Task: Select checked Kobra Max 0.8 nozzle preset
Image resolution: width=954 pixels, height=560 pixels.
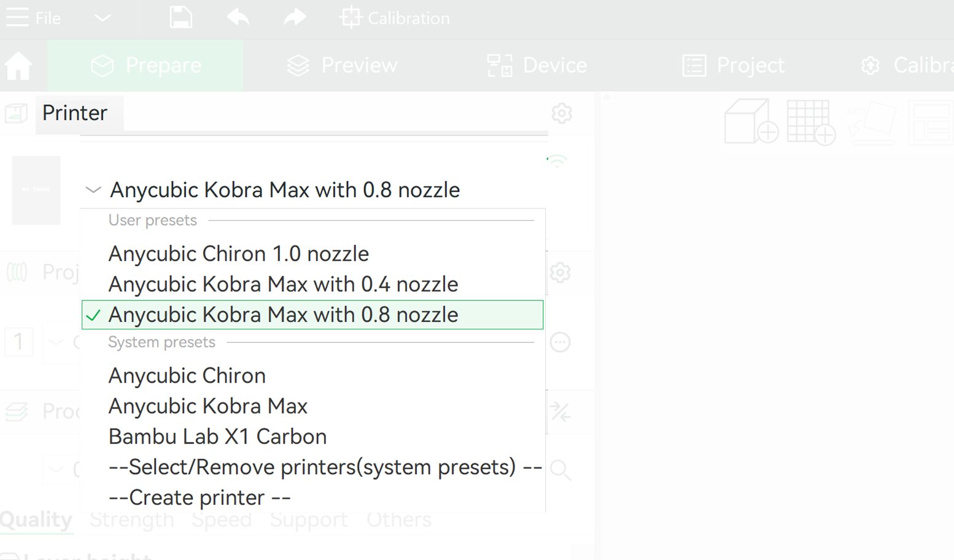Action: pos(283,315)
